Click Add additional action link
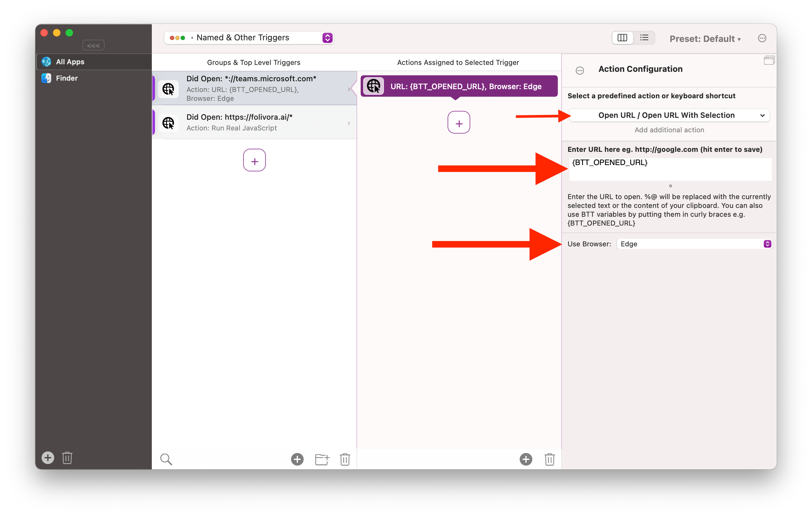This screenshot has height=516, width=812. click(669, 130)
